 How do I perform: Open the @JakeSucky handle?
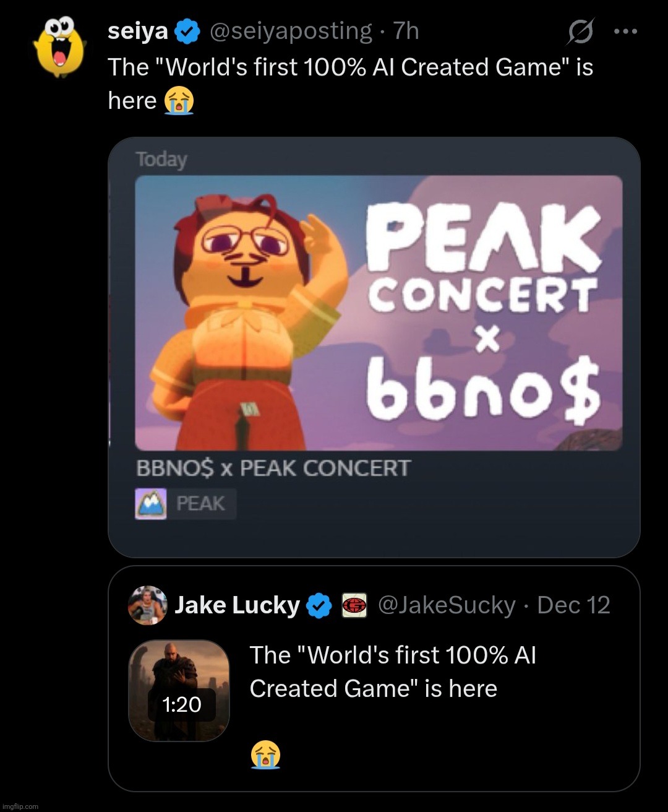pos(446,605)
